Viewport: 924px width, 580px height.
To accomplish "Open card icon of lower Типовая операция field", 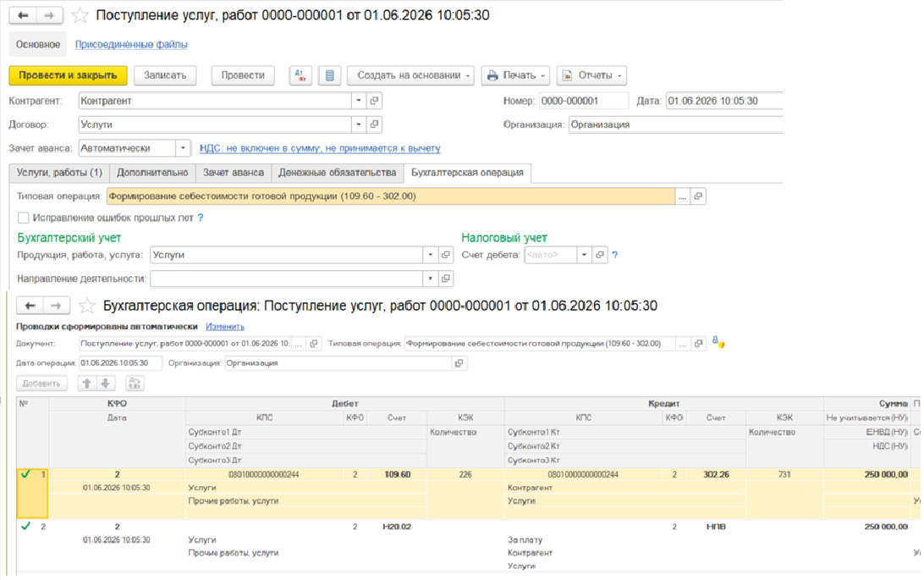I will click(698, 344).
